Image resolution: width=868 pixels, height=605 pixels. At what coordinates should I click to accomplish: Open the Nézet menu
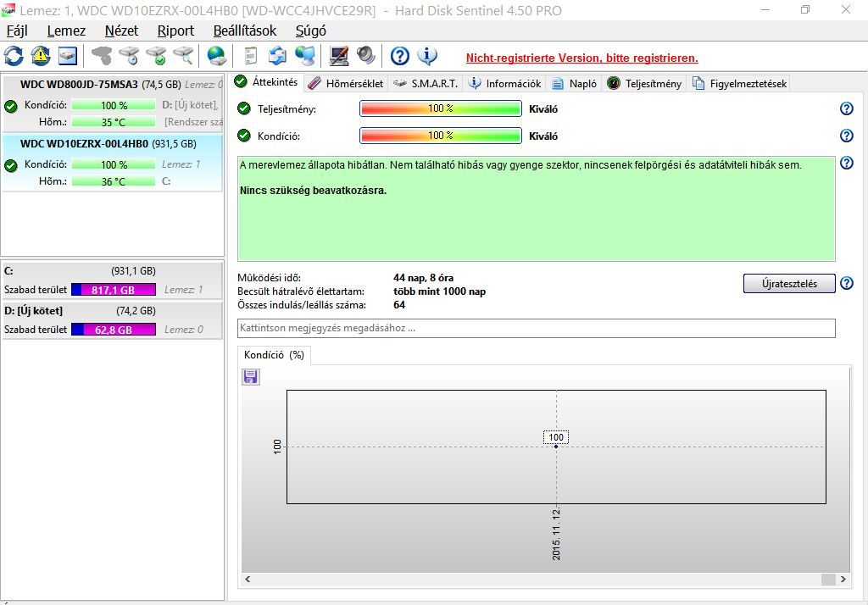(x=121, y=31)
